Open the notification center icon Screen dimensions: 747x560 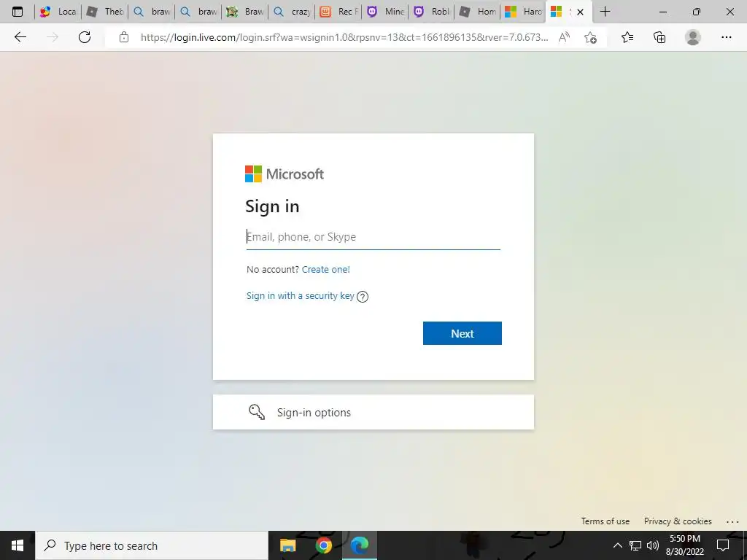point(723,545)
